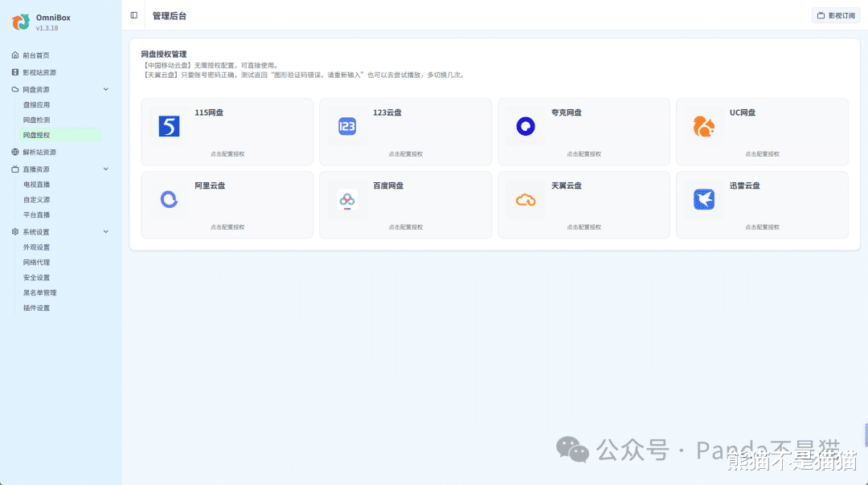Click the 天翼云盘 cloud icon
Viewport: 868px width, 485px height.
(x=526, y=200)
